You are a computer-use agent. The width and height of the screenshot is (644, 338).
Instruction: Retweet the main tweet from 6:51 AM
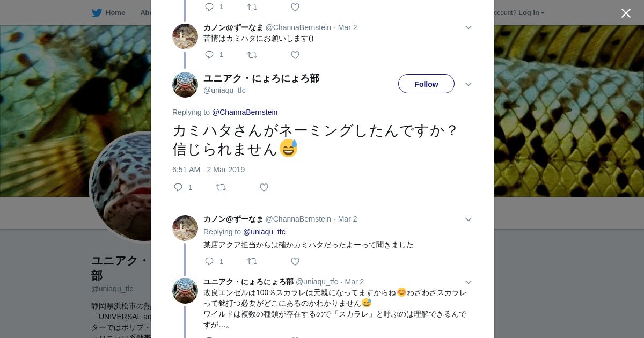pos(221,187)
